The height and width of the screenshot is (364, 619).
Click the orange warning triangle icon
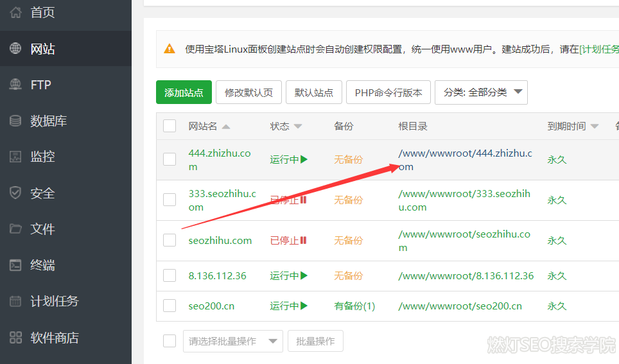pos(170,49)
